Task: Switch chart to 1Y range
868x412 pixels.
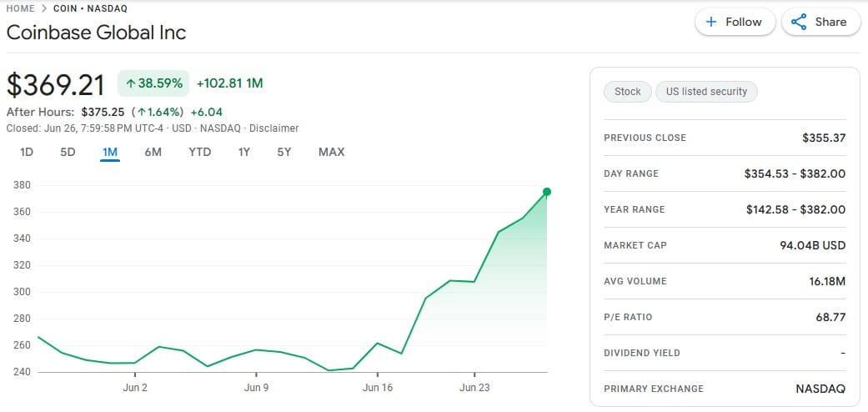Action: [244, 152]
